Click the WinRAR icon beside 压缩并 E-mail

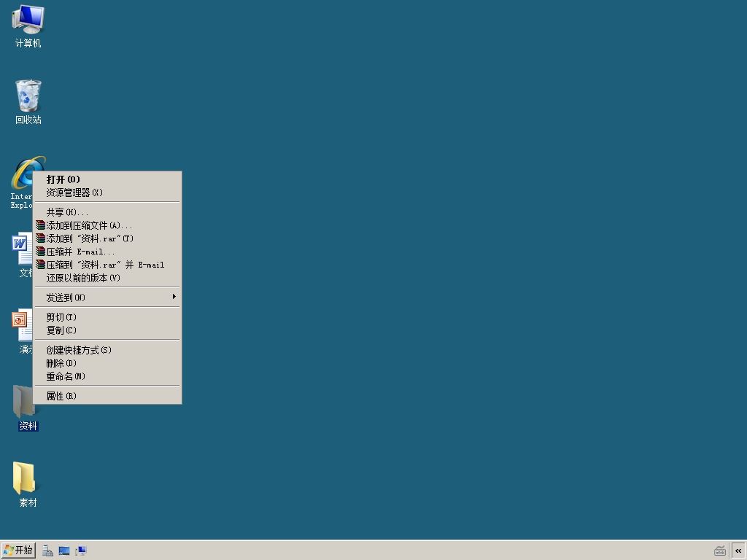41,252
